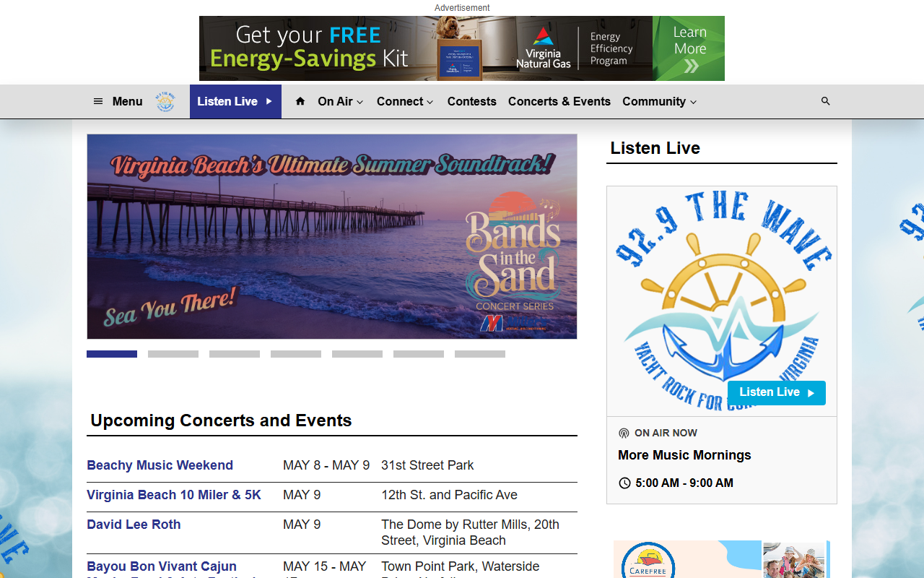The width and height of the screenshot is (924, 578).
Task: Open David Lee Roth event link
Action: click(134, 525)
